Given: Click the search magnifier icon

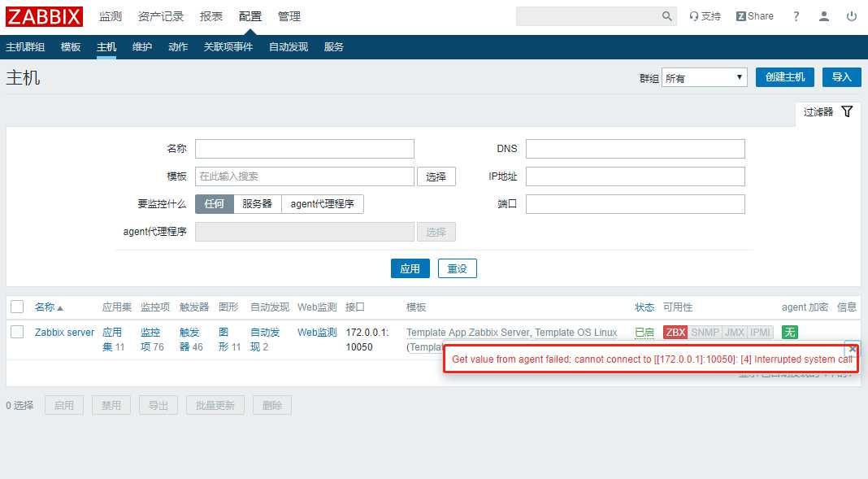Looking at the screenshot, I should pos(667,15).
